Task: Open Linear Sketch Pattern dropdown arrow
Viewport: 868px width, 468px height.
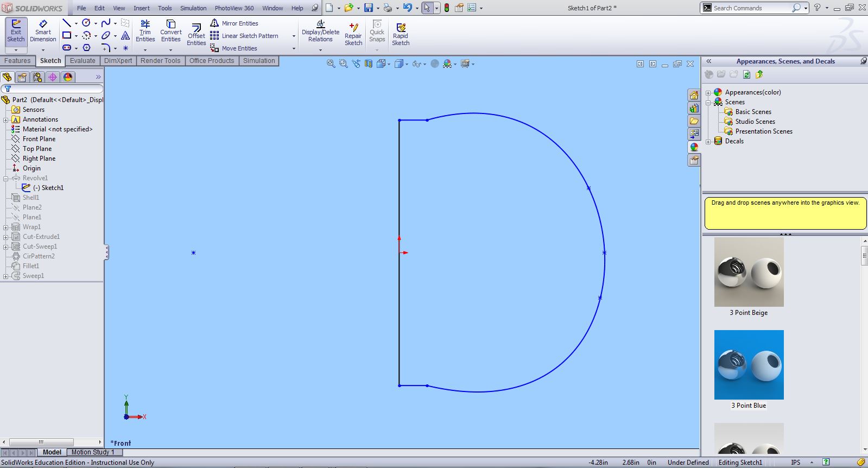Action: 294,36
